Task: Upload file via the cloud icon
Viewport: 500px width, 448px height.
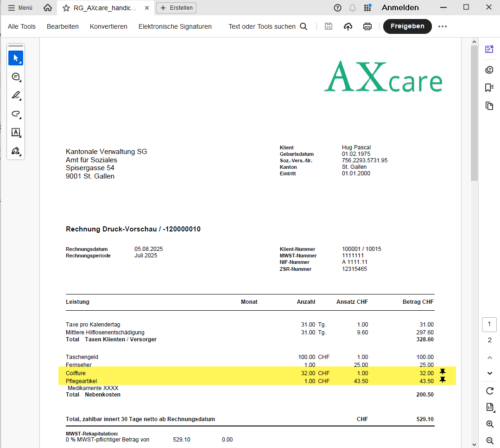Action: coord(348,26)
